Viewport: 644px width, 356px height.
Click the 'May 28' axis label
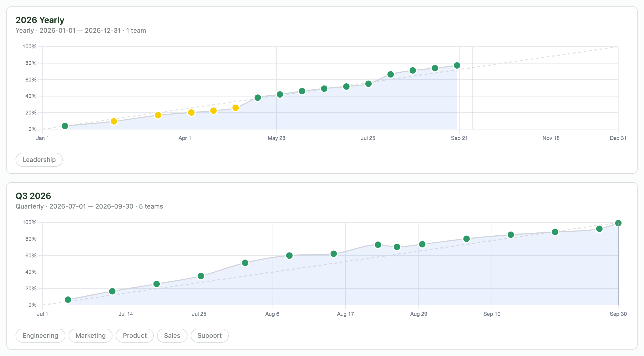[x=276, y=138]
